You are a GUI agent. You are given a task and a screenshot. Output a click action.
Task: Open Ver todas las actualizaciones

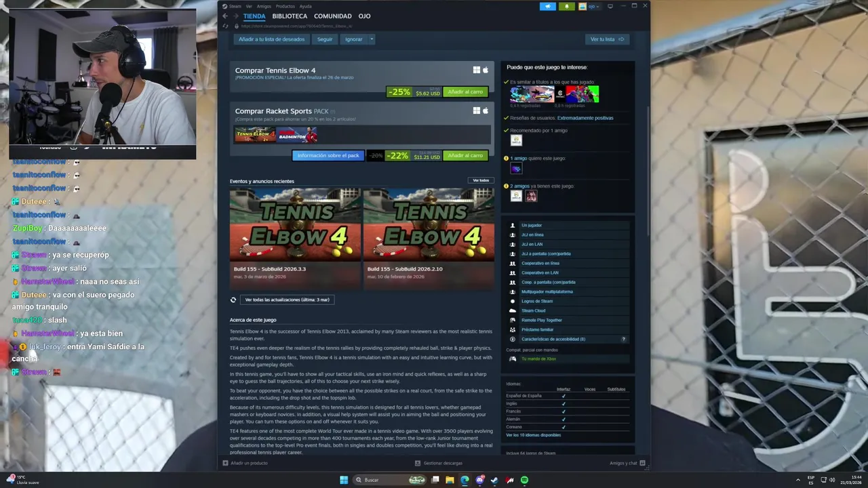coord(287,300)
